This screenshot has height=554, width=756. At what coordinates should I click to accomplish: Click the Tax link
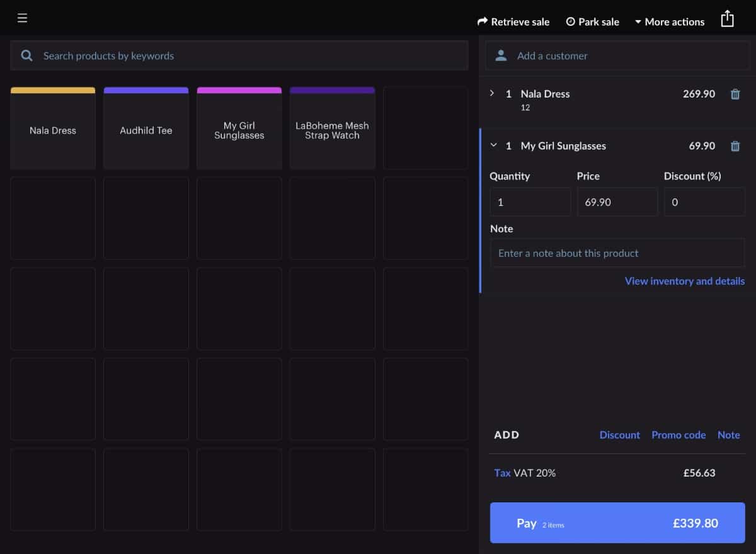(x=502, y=473)
